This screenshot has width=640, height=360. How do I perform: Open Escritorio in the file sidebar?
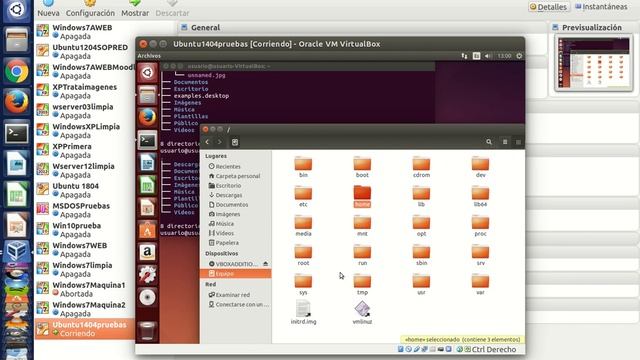[x=224, y=185]
